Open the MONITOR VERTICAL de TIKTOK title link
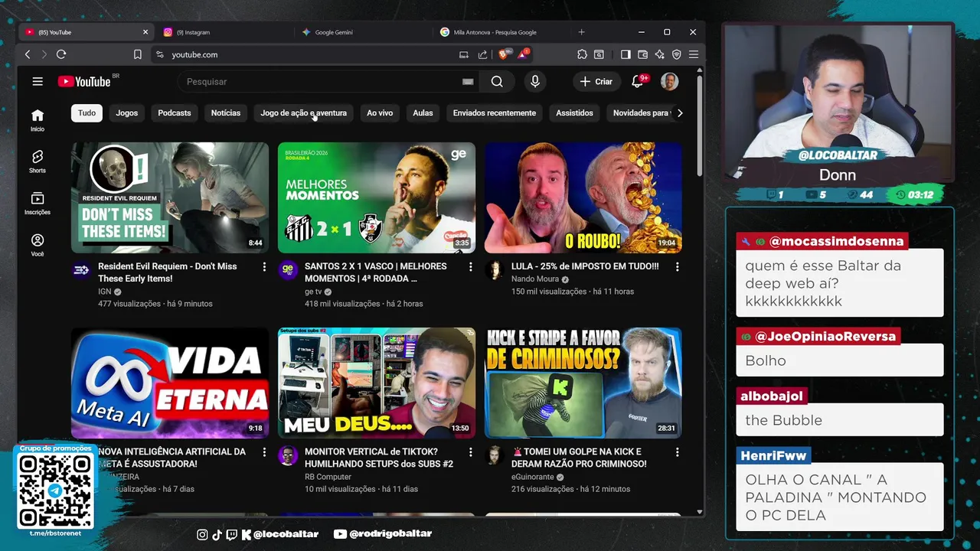Screen dimensions: 980x551 pyautogui.click(x=379, y=458)
